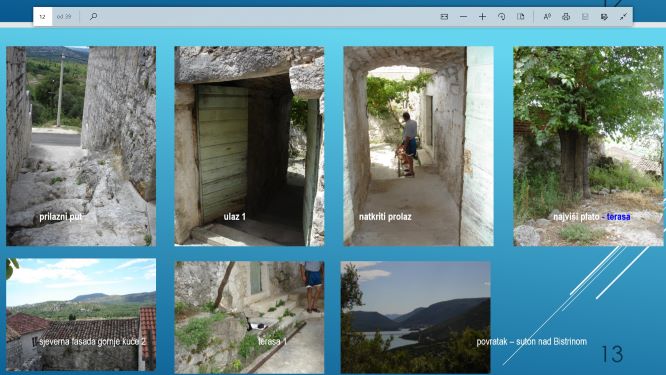The width and height of the screenshot is (666, 375).
Task: Exit full screen with the arrows icon
Action: click(x=624, y=17)
